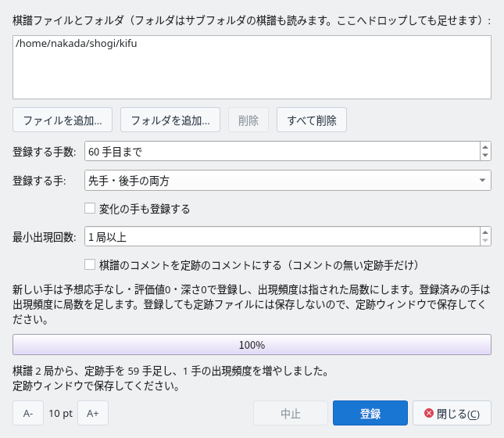Click the grayed-out 削除 button

click(248, 120)
